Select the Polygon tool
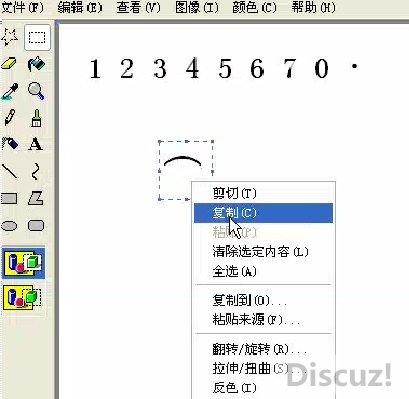Screen dimensions: 409x399 pos(36,198)
